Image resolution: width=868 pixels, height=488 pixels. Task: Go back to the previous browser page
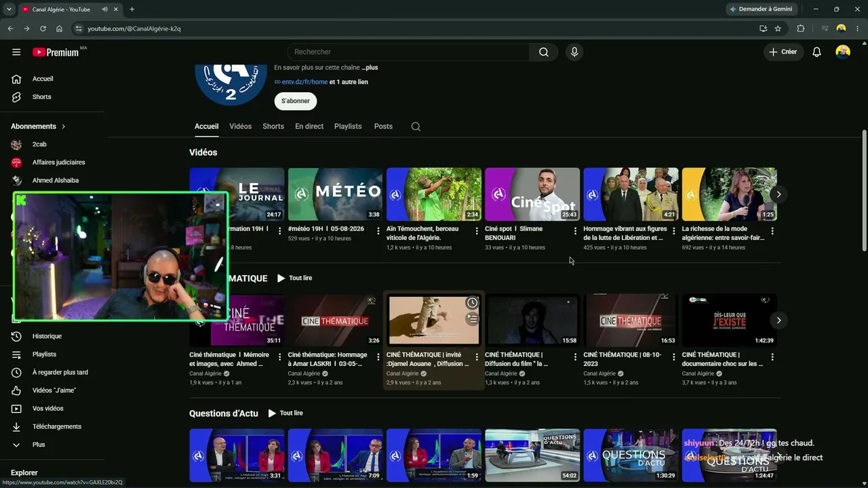pyautogui.click(x=10, y=28)
